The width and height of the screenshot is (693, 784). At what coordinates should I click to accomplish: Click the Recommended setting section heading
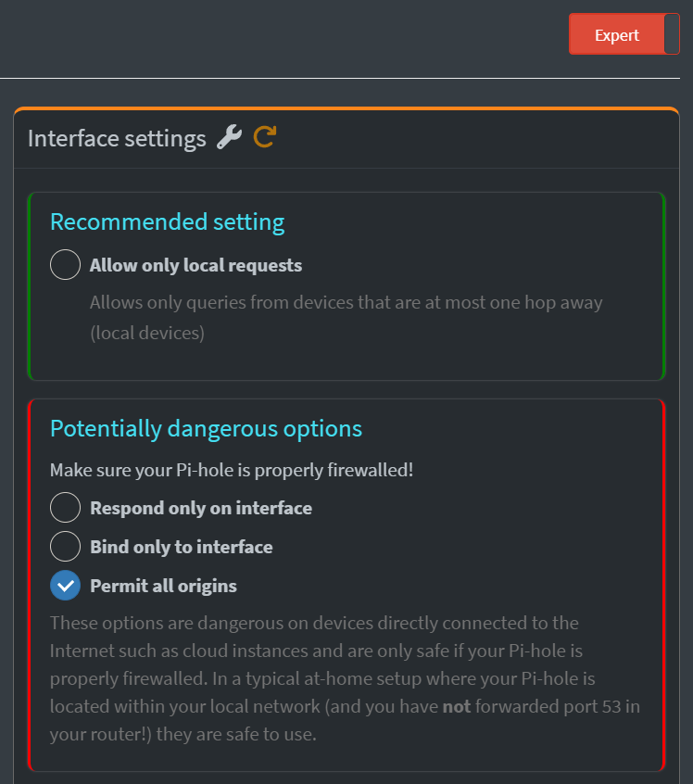point(167,221)
